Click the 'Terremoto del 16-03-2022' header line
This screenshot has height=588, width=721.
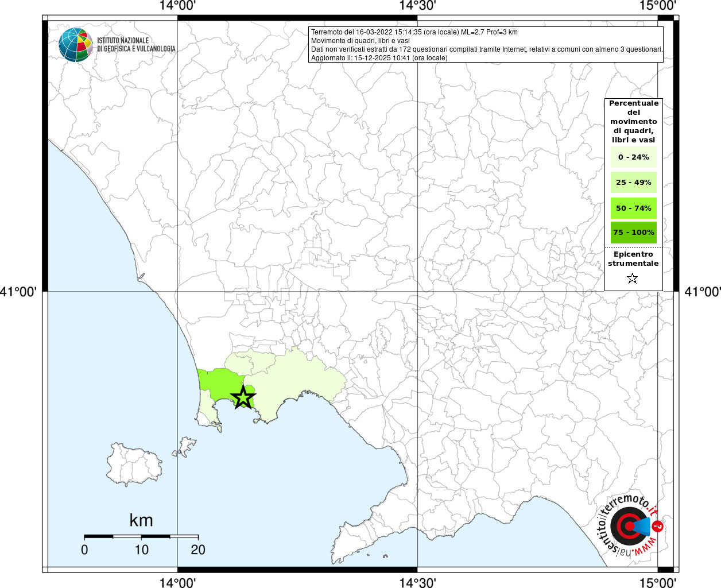(x=414, y=32)
